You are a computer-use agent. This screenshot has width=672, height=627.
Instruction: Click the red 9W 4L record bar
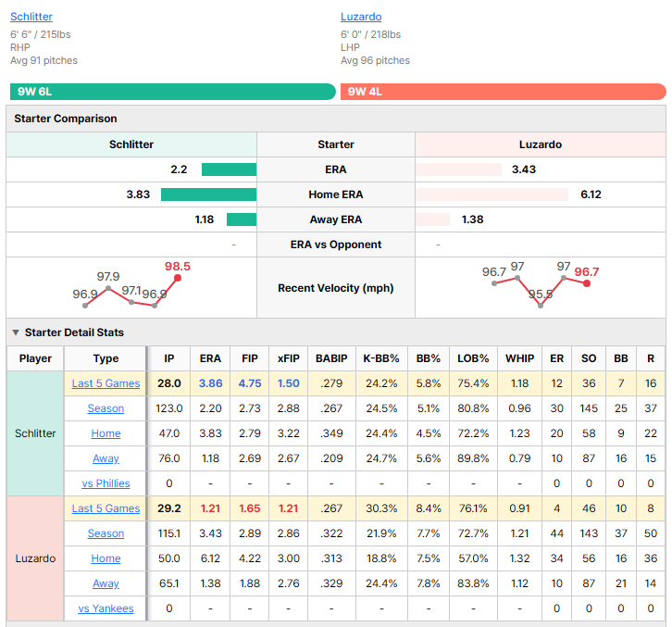click(x=504, y=92)
